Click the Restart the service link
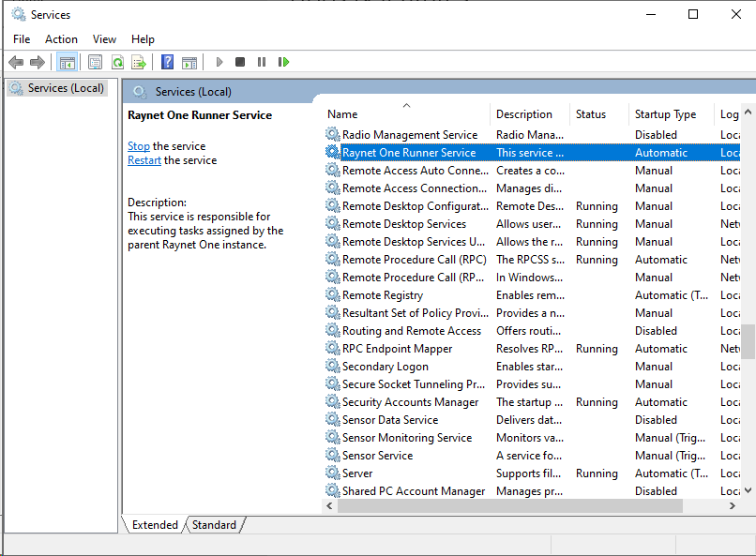The height and width of the screenshot is (556, 756). (x=144, y=160)
